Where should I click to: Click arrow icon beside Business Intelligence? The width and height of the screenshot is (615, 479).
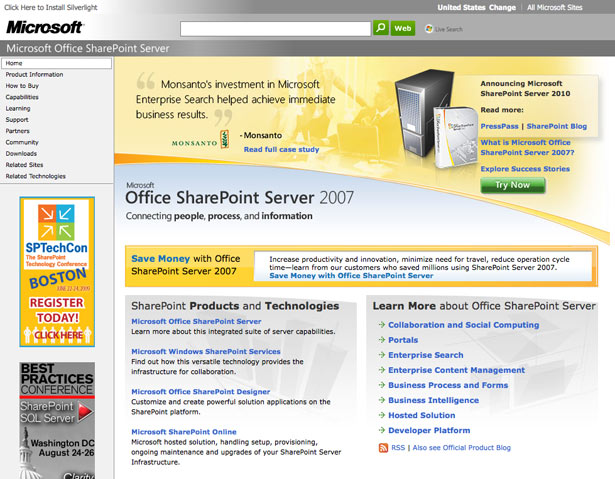(x=382, y=400)
